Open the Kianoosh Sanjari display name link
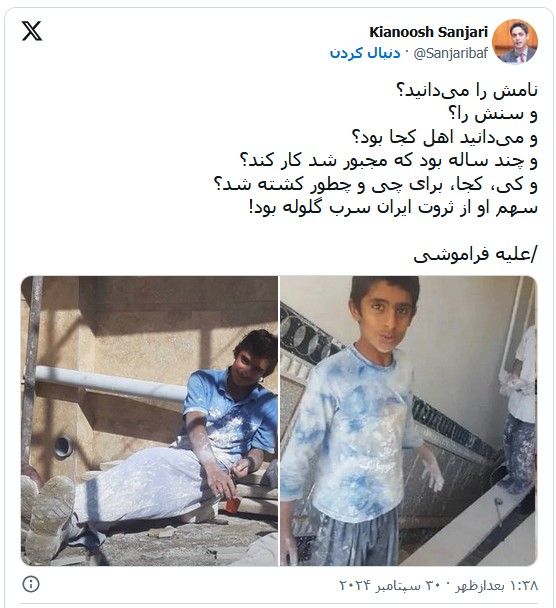The image size is (556, 608). [428, 32]
